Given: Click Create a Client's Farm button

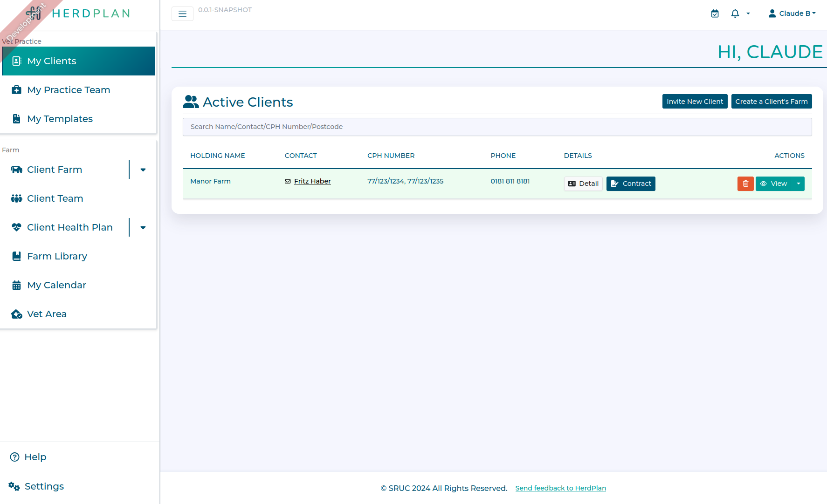Looking at the screenshot, I should (771, 102).
